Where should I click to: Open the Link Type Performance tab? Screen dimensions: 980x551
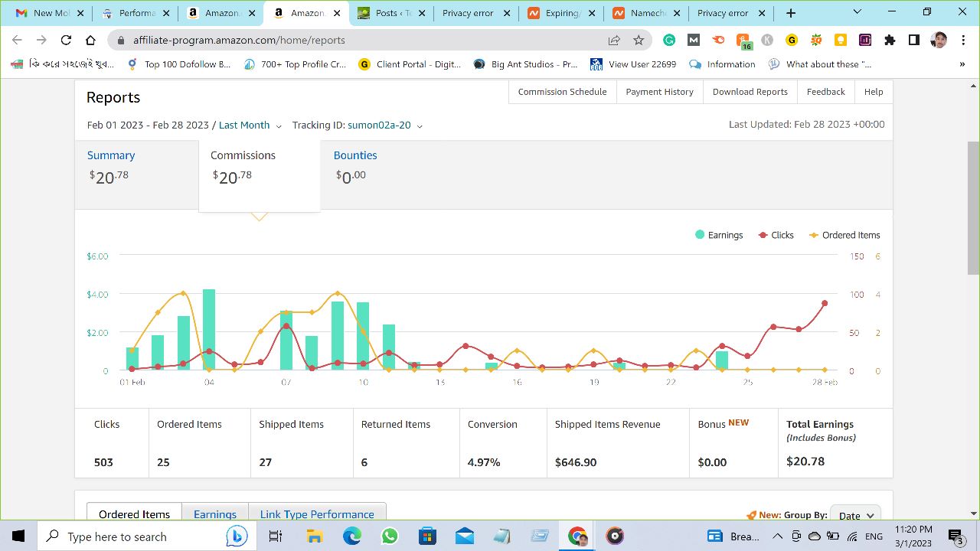[317, 514]
